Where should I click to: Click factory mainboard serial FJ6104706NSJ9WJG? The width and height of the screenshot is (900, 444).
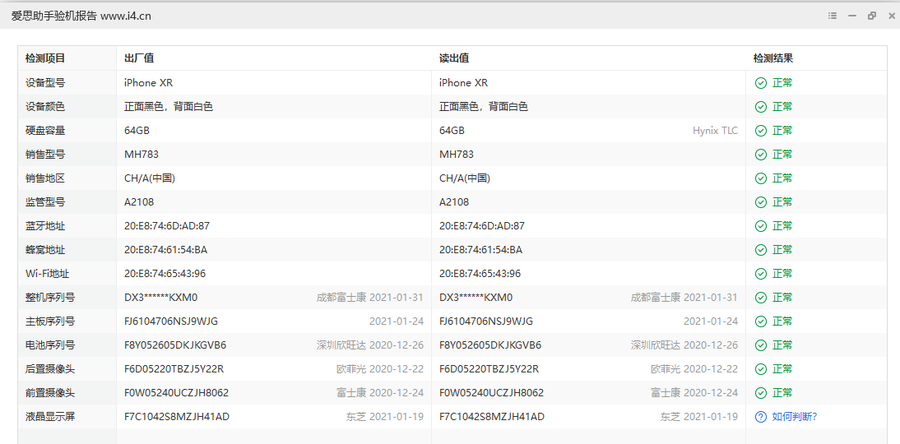pos(171,321)
